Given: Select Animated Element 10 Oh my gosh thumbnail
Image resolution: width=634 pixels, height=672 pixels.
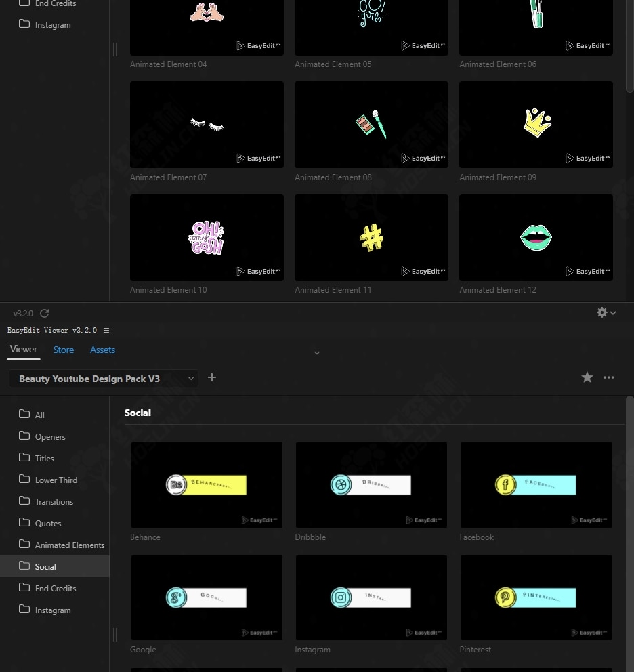Looking at the screenshot, I should pyautogui.click(x=207, y=238).
